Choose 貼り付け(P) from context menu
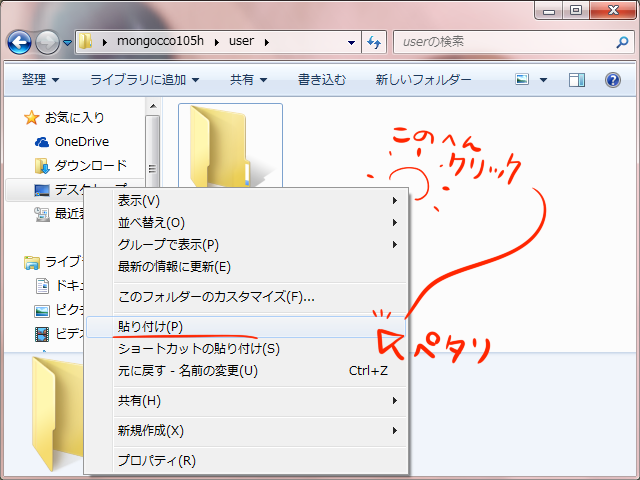 [150, 326]
